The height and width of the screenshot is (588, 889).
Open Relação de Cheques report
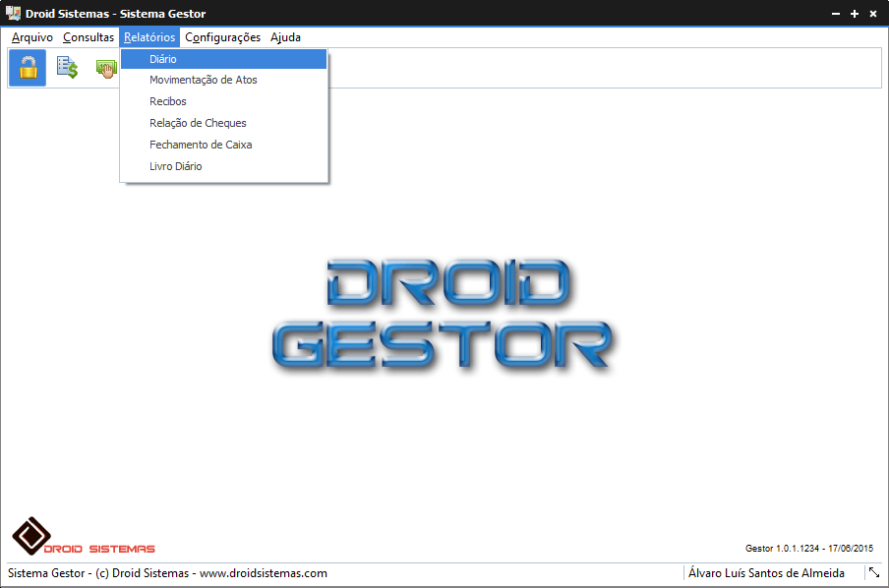tap(223, 123)
